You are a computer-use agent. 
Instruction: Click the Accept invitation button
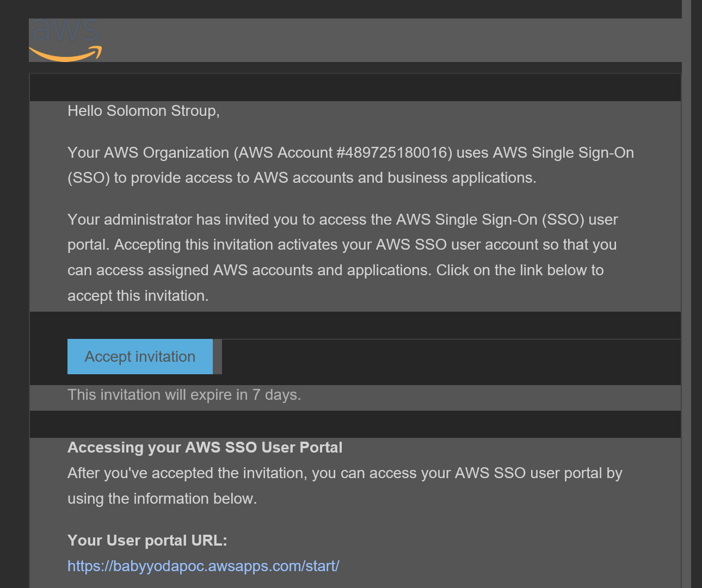[140, 356]
